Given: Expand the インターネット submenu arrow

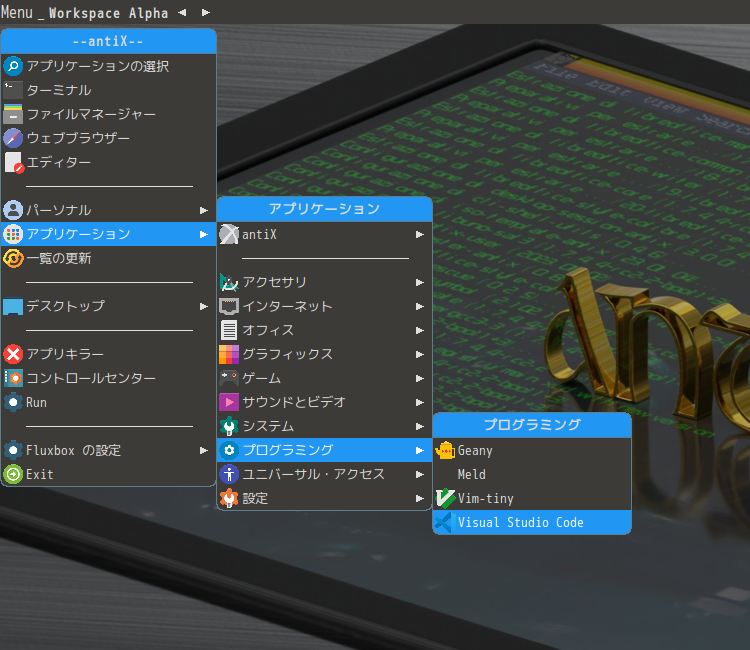Looking at the screenshot, I should click(x=419, y=307).
